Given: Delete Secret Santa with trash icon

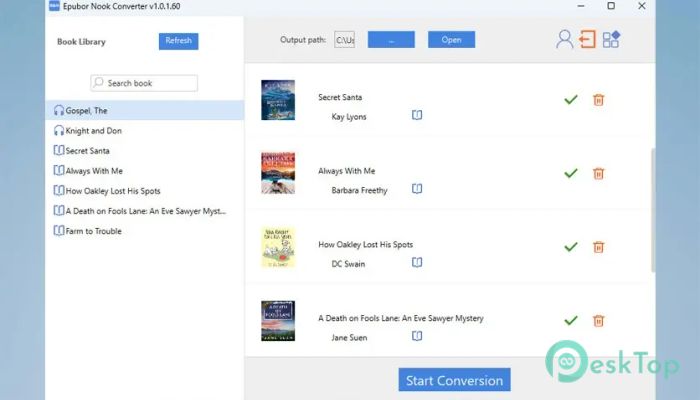Looking at the screenshot, I should pos(599,100).
